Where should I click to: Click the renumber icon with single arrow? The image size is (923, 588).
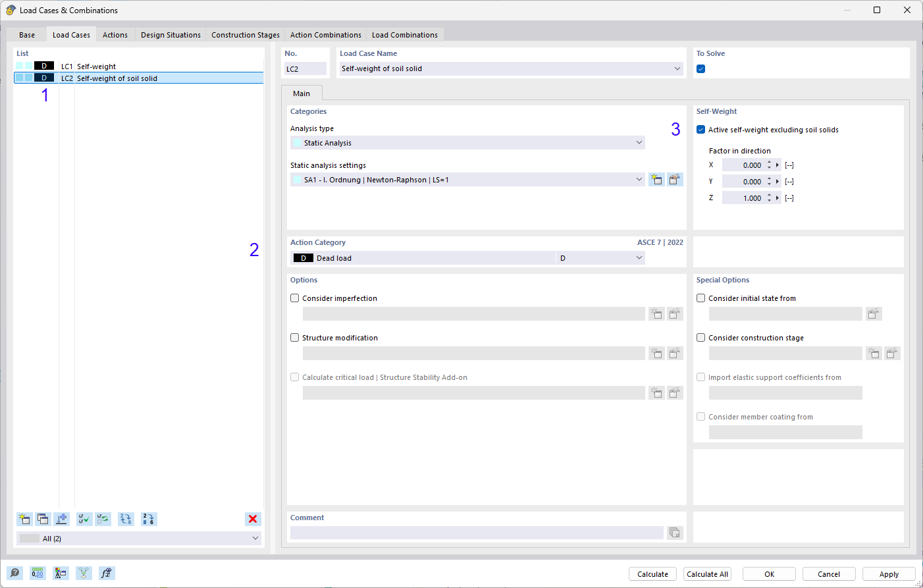(x=149, y=519)
